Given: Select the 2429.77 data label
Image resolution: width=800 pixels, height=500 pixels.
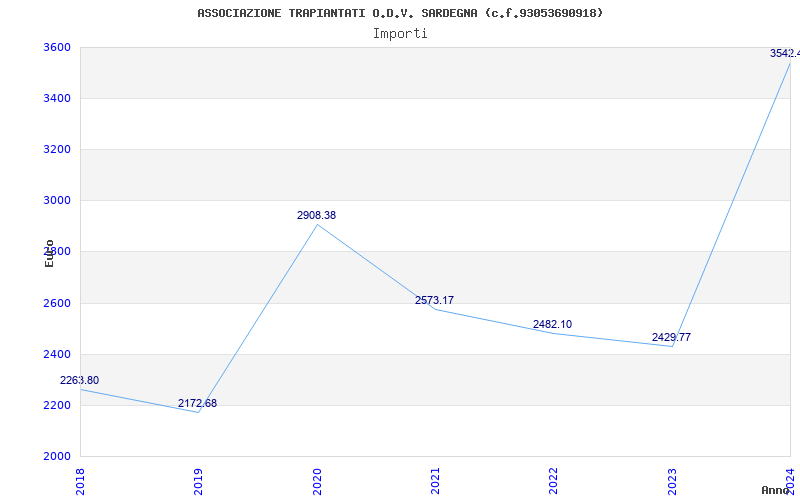Looking at the screenshot, I should point(671,337).
